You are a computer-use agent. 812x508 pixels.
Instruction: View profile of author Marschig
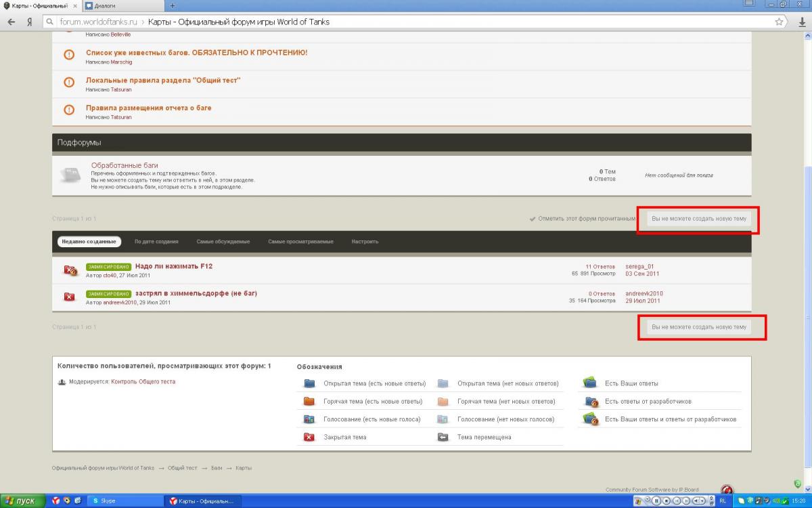pyautogui.click(x=122, y=62)
